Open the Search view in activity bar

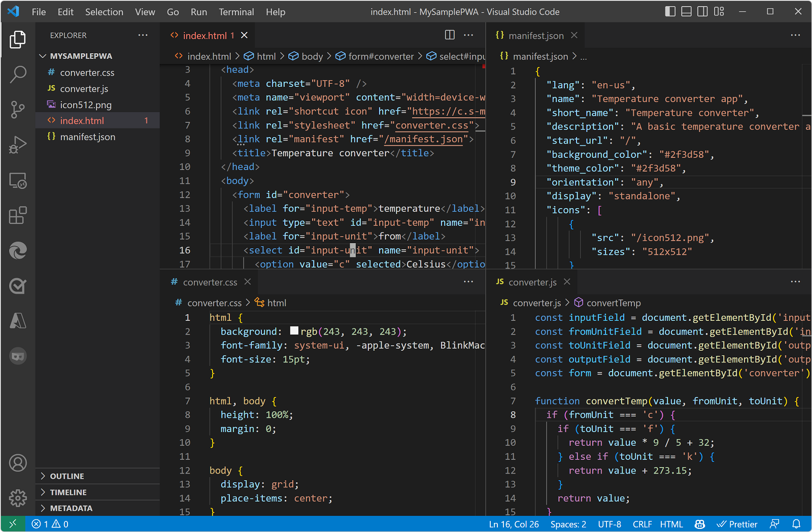pos(18,74)
